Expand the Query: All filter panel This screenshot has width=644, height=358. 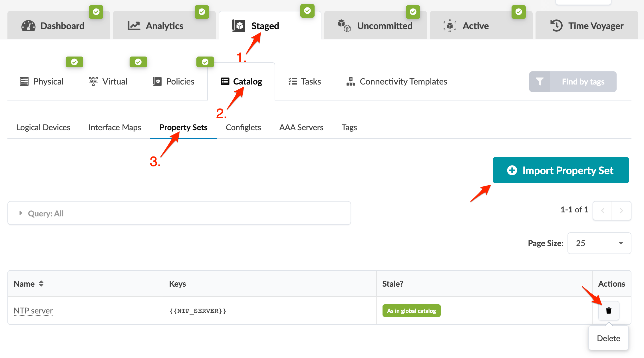[21, 213]
